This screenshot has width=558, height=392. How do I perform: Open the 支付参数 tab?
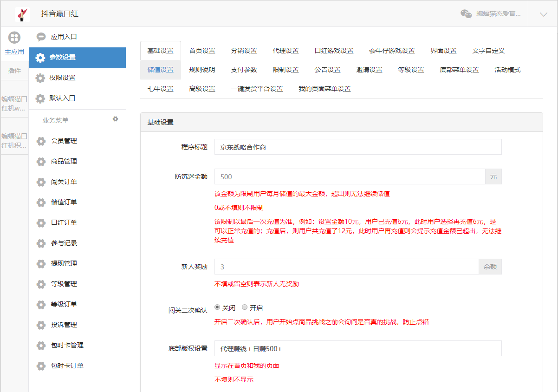click(244, 70)
